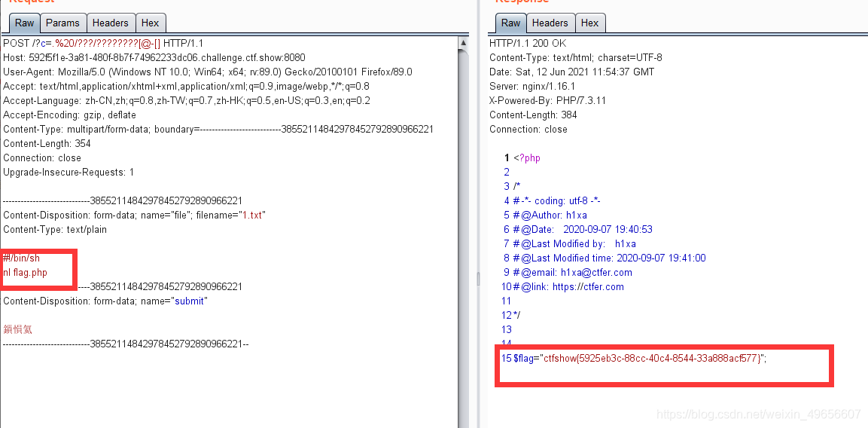Open the Response Headers tab

tap(550, 23)
